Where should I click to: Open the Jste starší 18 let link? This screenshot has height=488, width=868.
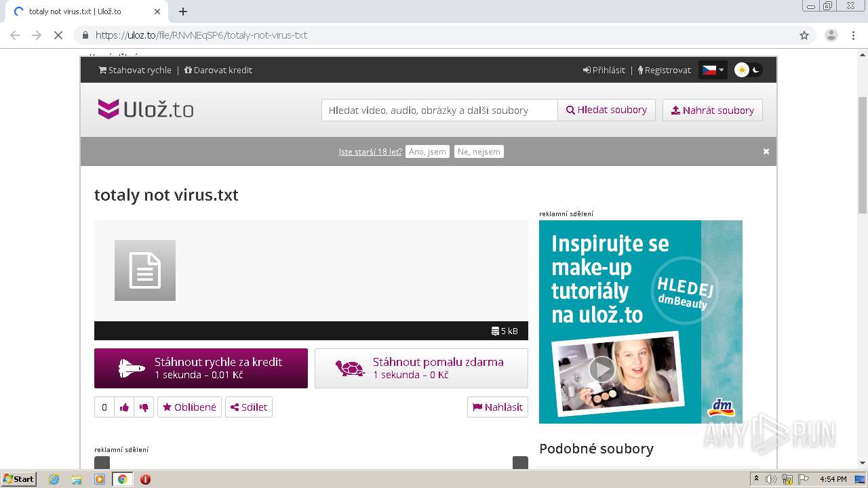[370, 152]
